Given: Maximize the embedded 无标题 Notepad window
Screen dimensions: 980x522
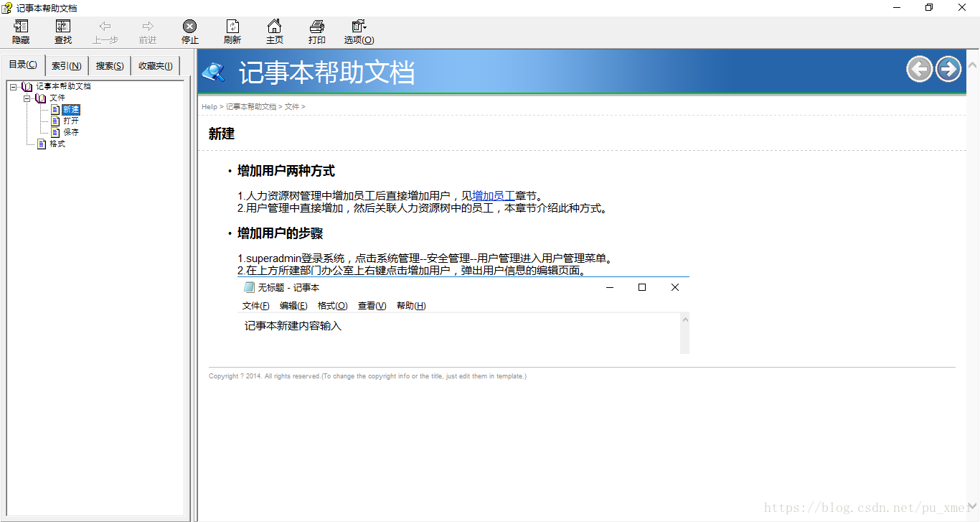Looking at the screenshot, I should tap(642, 287).
